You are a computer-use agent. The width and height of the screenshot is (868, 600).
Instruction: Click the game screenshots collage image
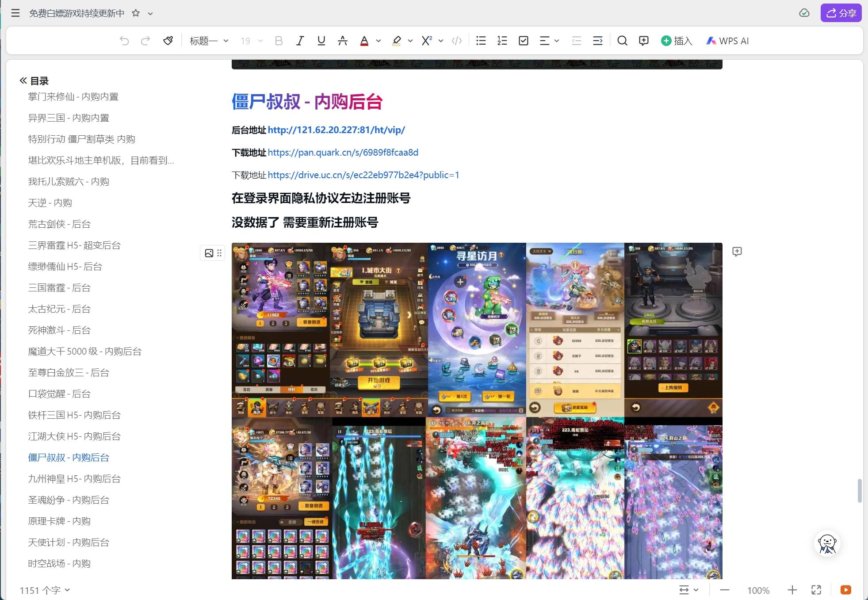click(477, 411)
